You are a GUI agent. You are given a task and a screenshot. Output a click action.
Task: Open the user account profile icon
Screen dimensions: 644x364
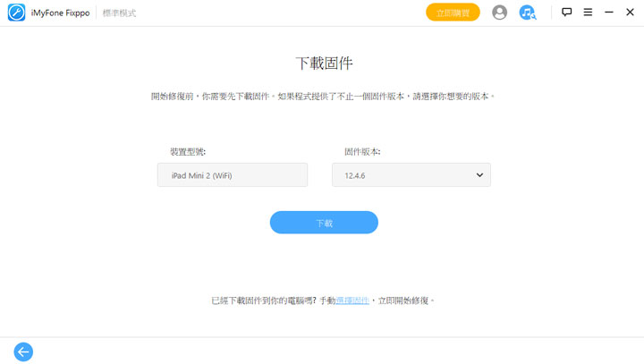click(499, 13)
